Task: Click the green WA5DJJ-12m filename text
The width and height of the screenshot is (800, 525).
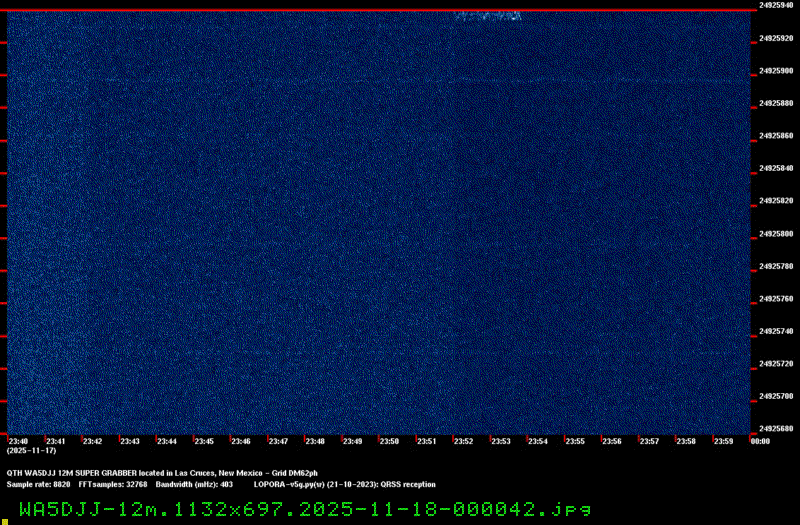Action: [x=305, y=509]
